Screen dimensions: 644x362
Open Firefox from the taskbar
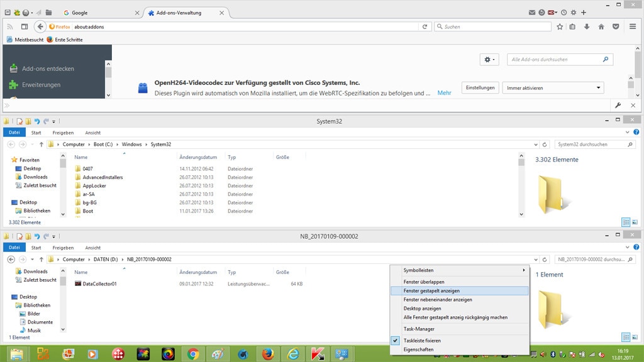267,354
